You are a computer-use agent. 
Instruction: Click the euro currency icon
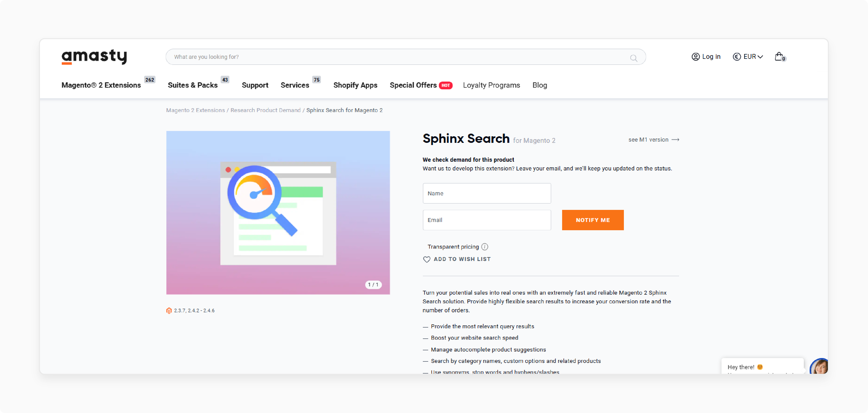click(x=736, y=57)
